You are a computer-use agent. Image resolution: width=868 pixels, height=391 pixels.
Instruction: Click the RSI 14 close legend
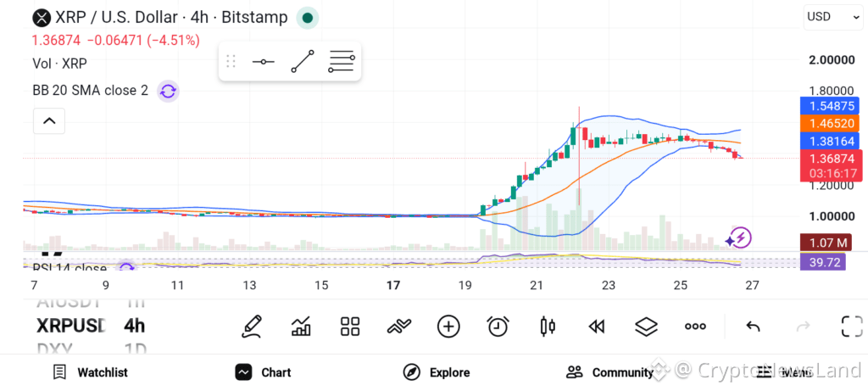tap(70, 269)
